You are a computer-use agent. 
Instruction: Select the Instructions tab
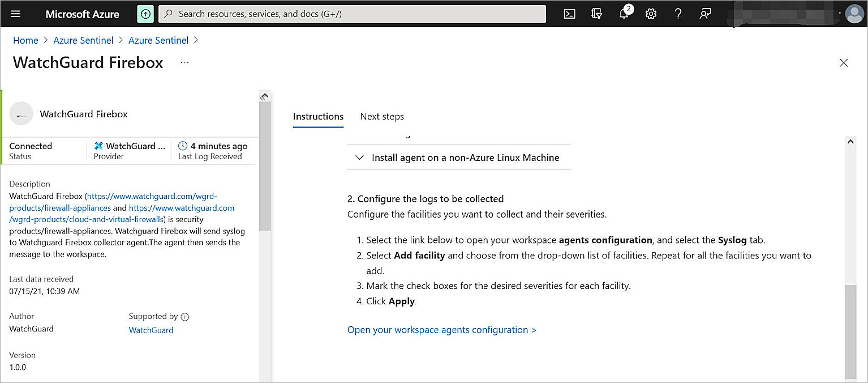(x=318, y=116)
